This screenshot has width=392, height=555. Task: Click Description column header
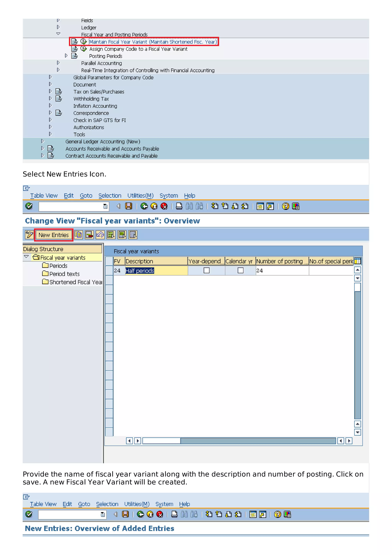(x=156, y=261)
